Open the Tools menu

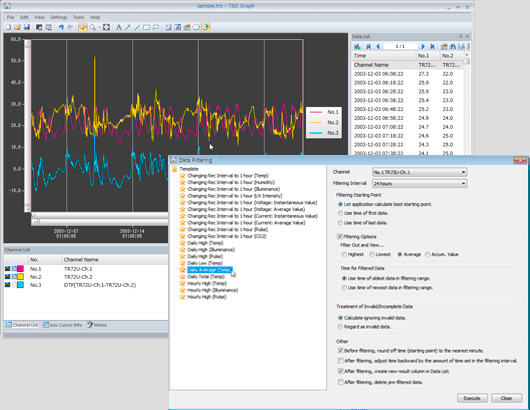click(x=78, y=17)
